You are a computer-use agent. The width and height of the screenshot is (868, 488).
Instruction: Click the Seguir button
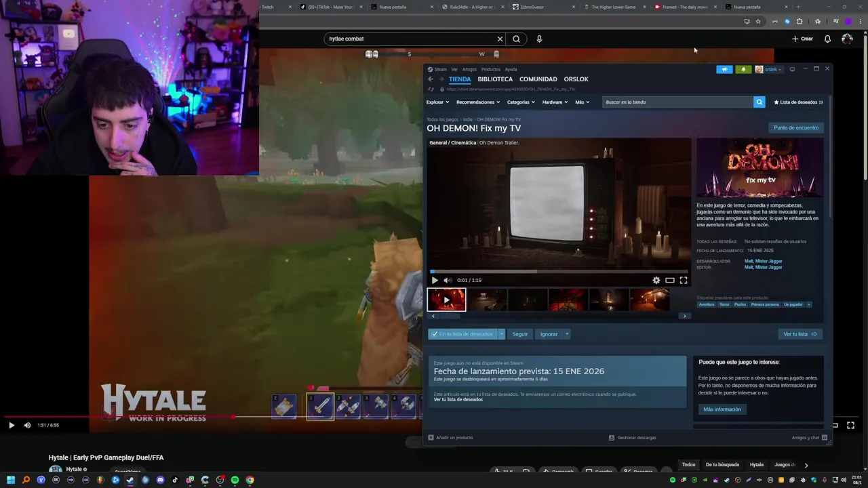(520, 334)
